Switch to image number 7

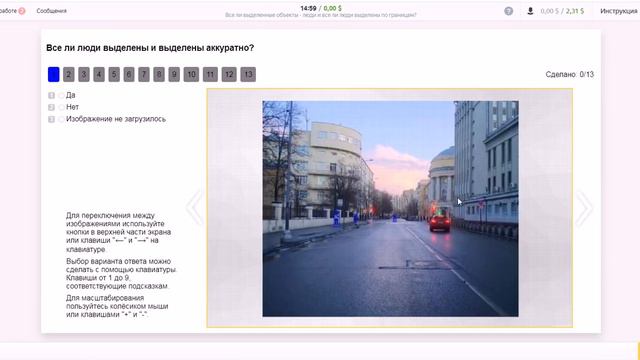[144, 74]
